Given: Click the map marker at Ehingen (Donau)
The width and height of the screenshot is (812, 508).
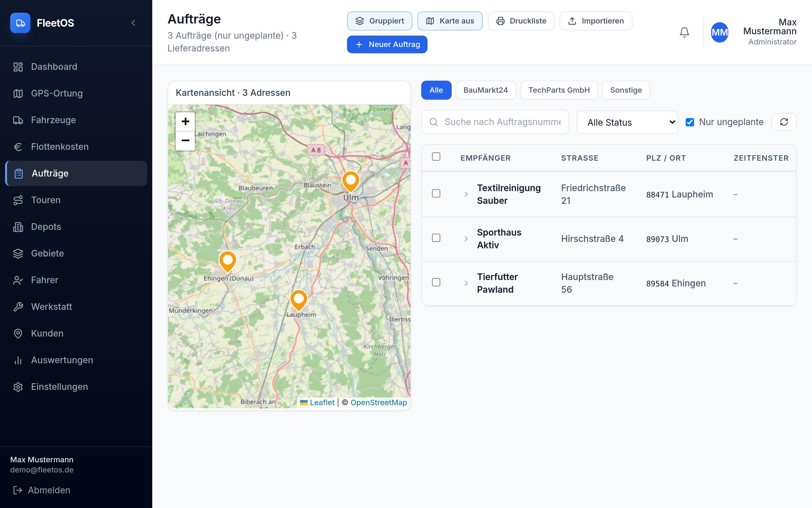Looking at the screenshot, I should point(227,261).
